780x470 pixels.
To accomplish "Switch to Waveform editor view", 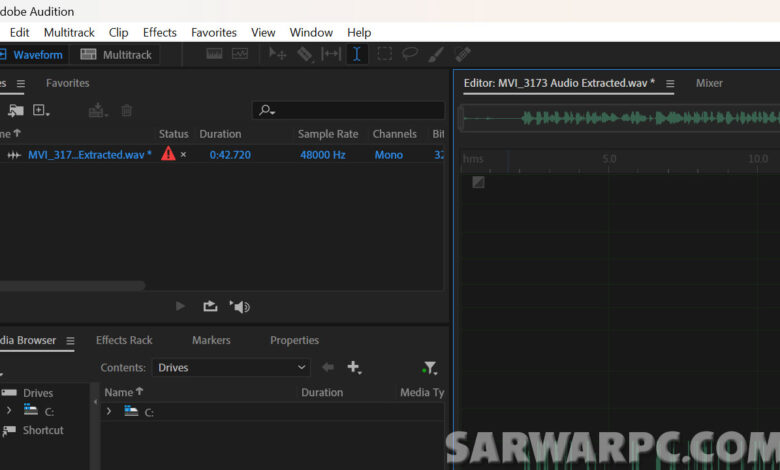I will (x=31, y=55).
